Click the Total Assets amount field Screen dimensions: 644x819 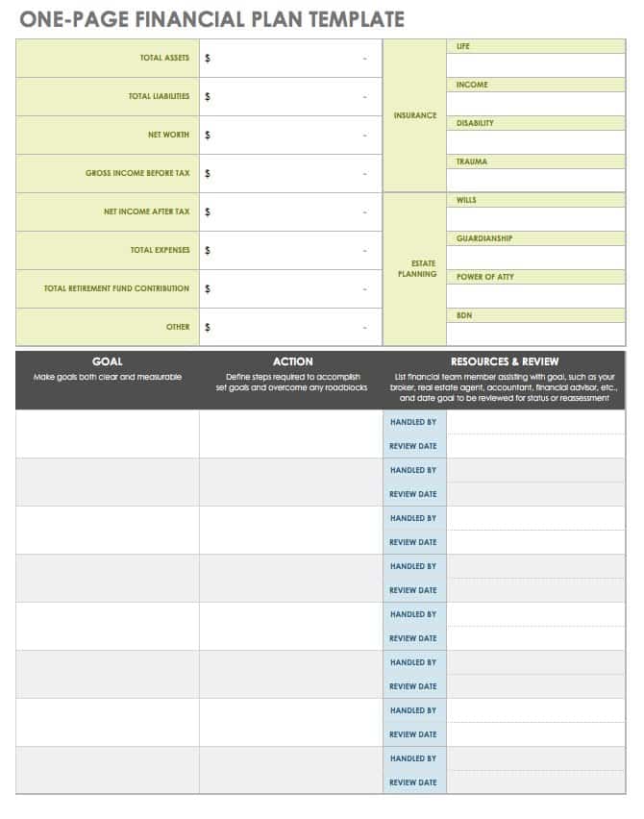(290, 59)
